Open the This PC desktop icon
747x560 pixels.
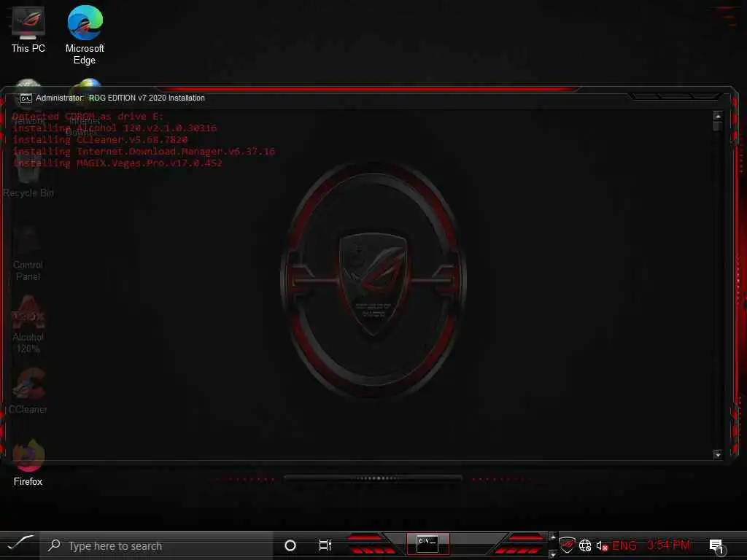click(x=28, y=29)
